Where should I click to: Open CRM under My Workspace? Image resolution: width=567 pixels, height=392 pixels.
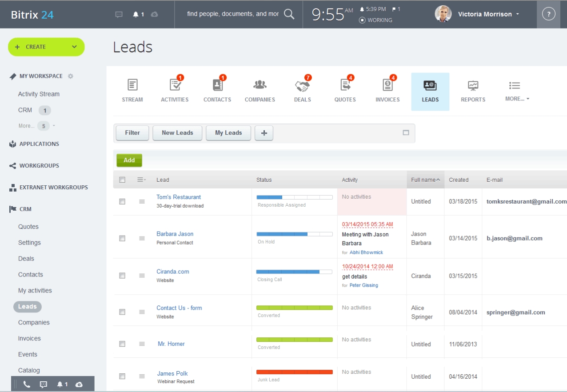pyautogui.click(x=25, y=110)
